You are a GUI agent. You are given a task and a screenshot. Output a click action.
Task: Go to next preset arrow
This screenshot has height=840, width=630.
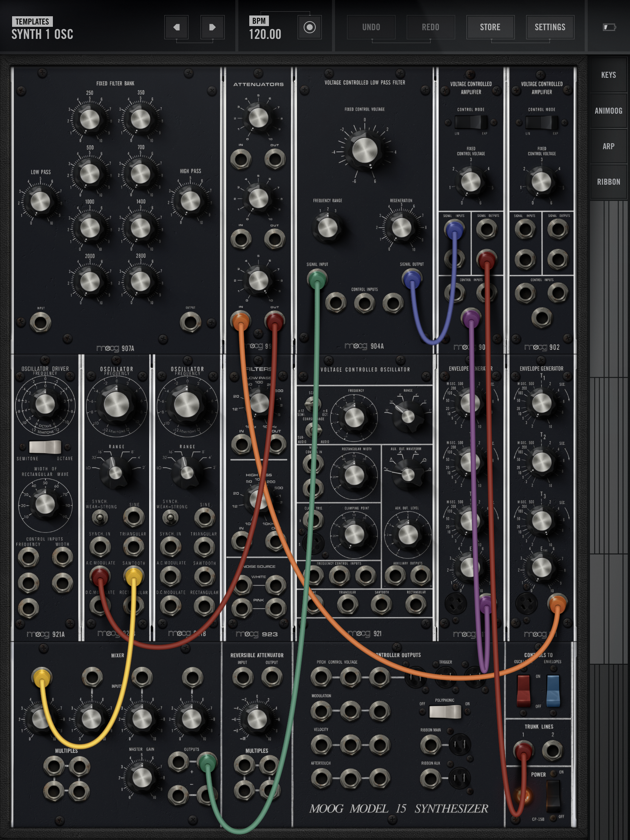(x=212, y=27)
